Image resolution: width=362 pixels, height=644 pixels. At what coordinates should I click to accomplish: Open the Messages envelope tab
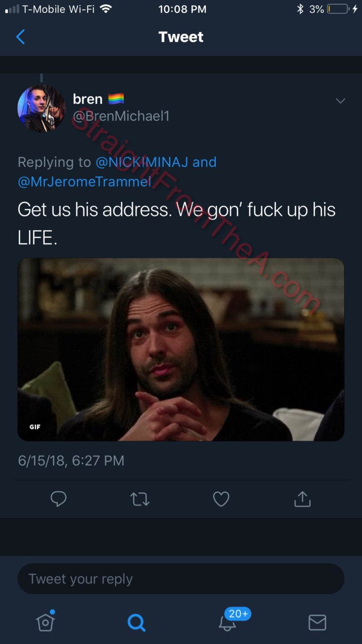pyautogui.click(x=317, y=623)
